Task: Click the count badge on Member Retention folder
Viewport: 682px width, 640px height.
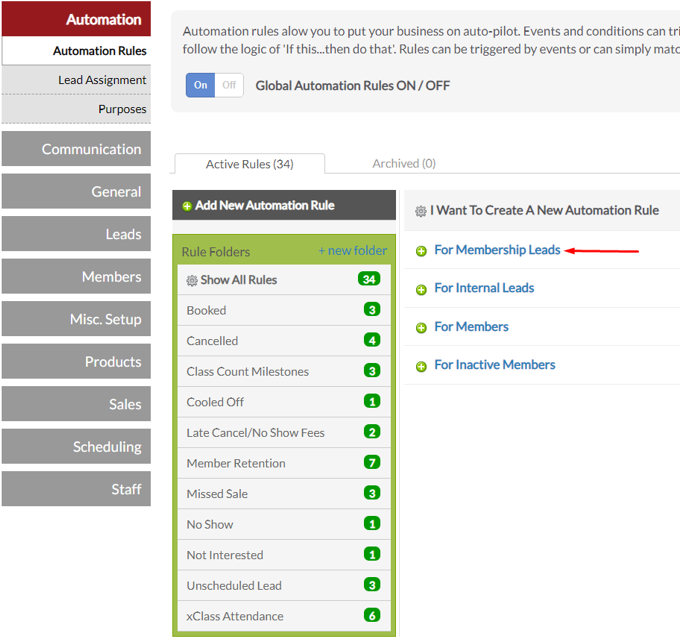Action: point(372,462)
